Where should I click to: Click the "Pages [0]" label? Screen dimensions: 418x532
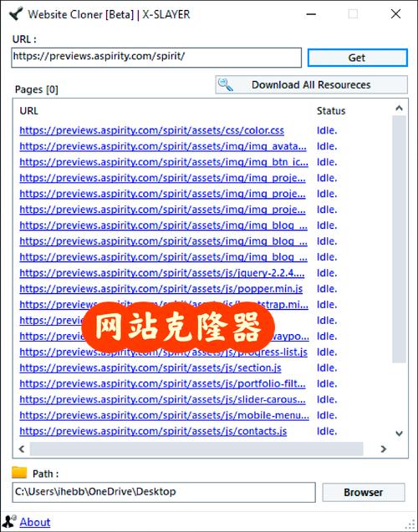coord(37,89)
